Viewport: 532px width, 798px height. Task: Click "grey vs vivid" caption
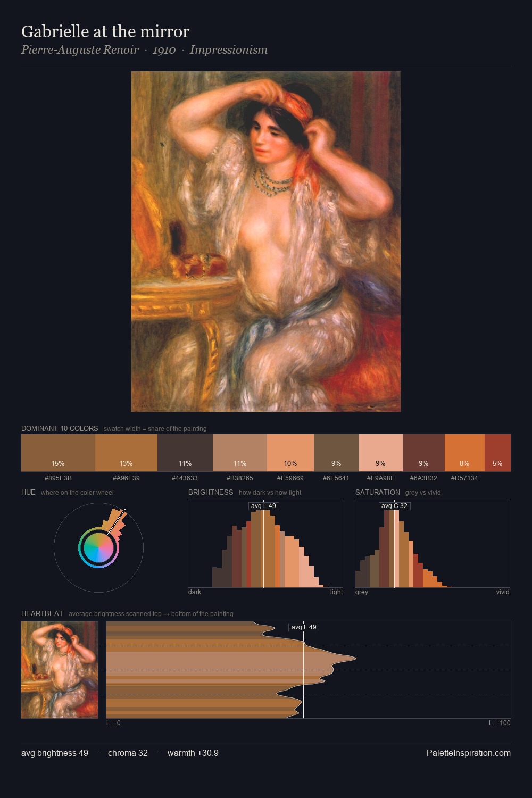click(x=423, y=493)
